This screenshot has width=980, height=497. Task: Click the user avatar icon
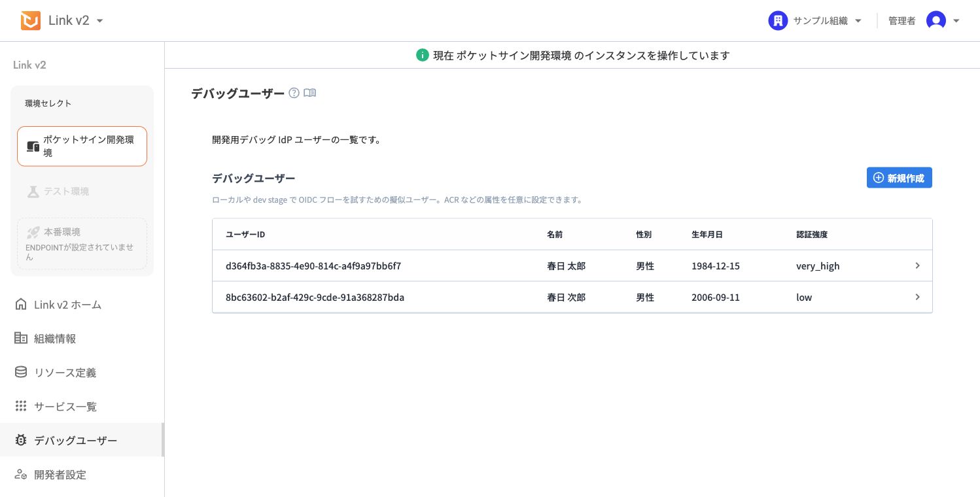coord(936,20)
